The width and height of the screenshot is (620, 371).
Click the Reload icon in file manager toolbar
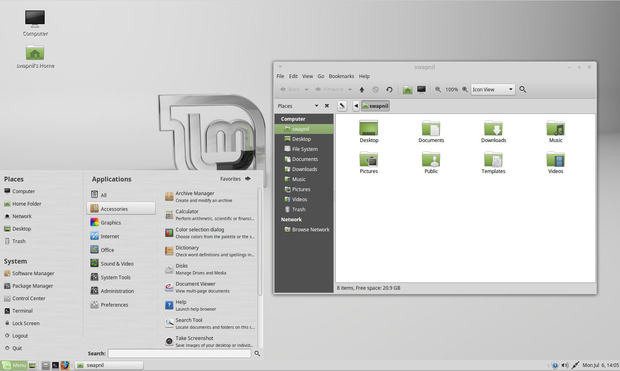click(389, 90)
